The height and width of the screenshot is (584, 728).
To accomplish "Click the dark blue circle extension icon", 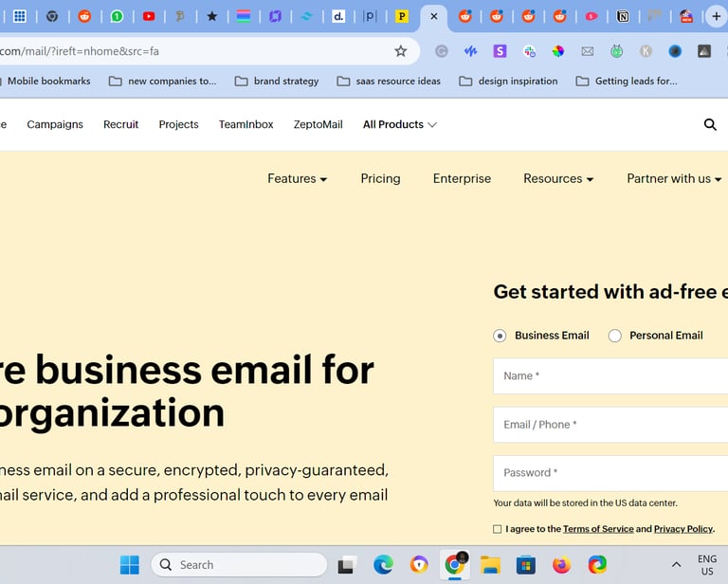I will tap(675, 51).
